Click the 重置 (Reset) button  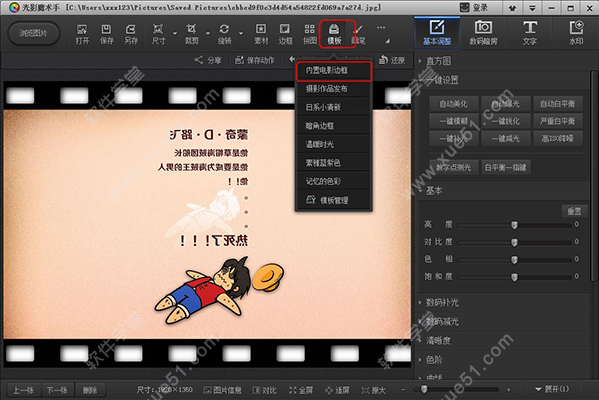coord(574,211)
